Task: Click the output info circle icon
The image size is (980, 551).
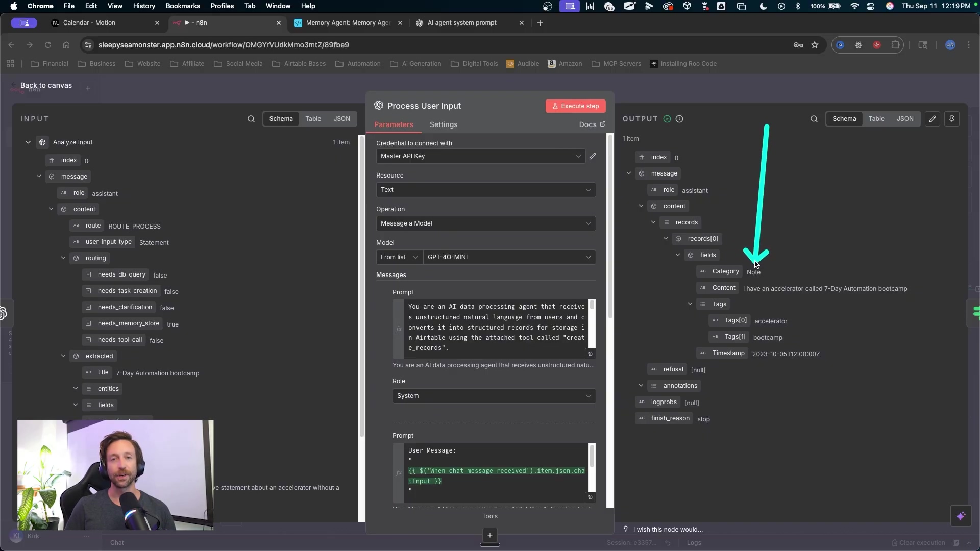Action: click(x=679, y=119)
